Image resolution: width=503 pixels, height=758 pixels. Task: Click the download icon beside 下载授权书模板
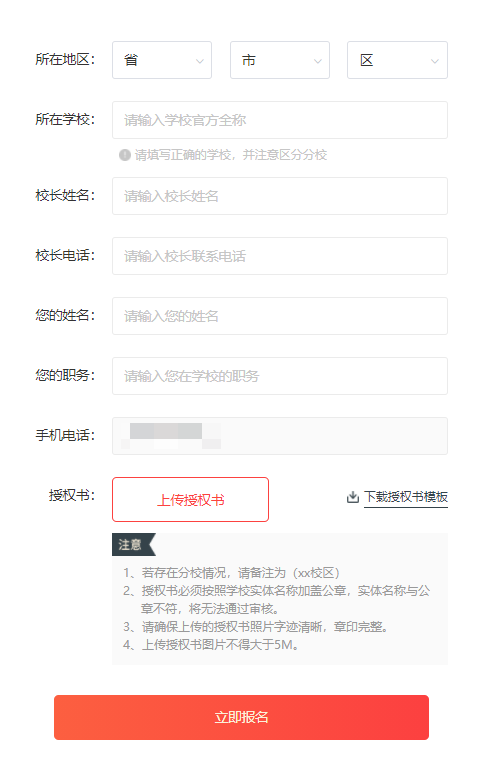click(353, 497)
